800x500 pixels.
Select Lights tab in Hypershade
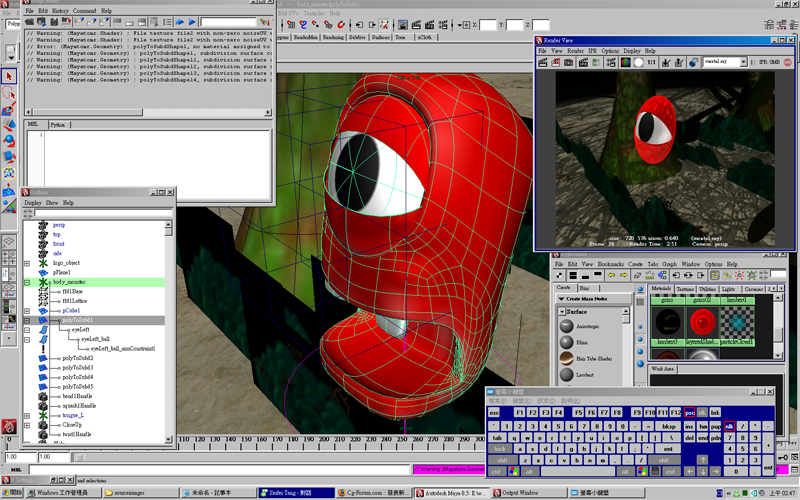728,289
